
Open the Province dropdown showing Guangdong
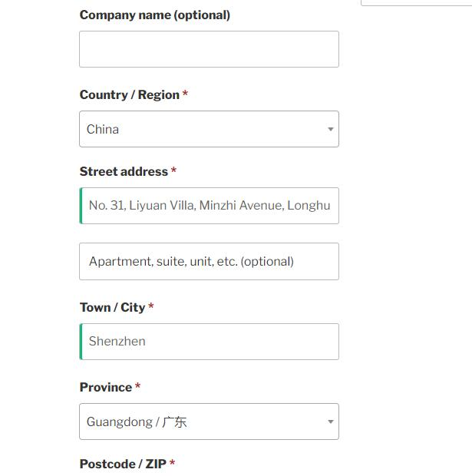(x=209, y=421)
